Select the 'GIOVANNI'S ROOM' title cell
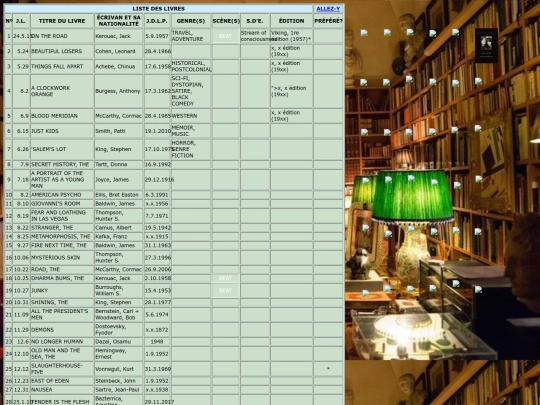This screenshot has width=540, height=405. click(x=62, y=204)
